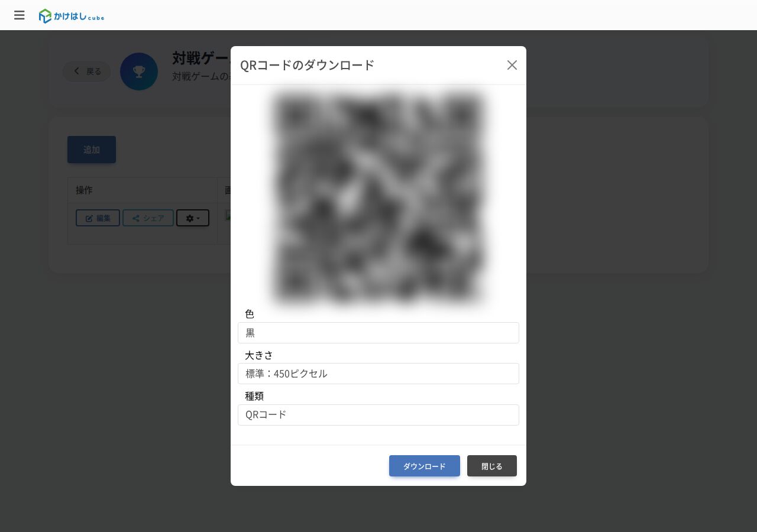Image resolution: width=757 pixels, height=532 pixels.
Task: Open the 大きさ size dropdown showing 450ピクセル
Action: 378,374
